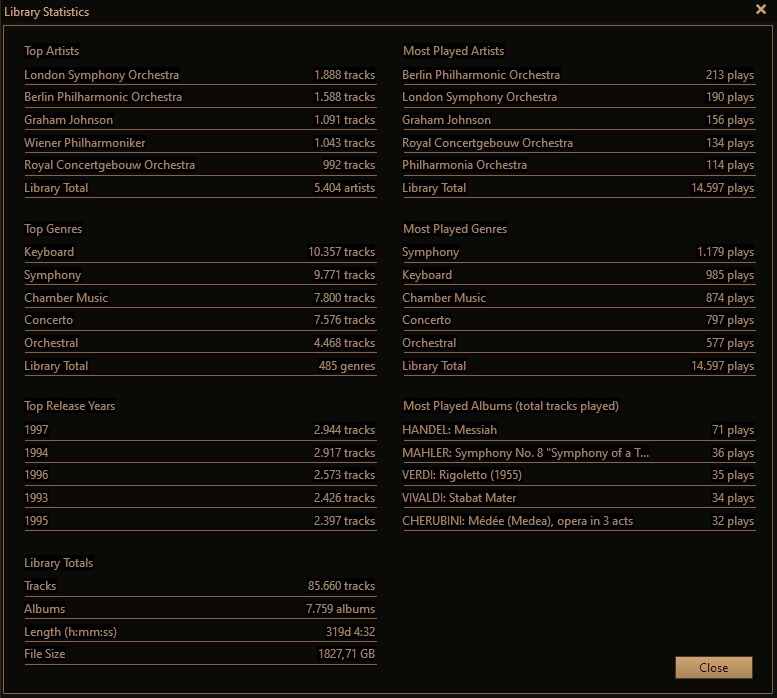Screen dimensions: 777x698
Task: Select release year 1997
Action: (x=36, y=430)
